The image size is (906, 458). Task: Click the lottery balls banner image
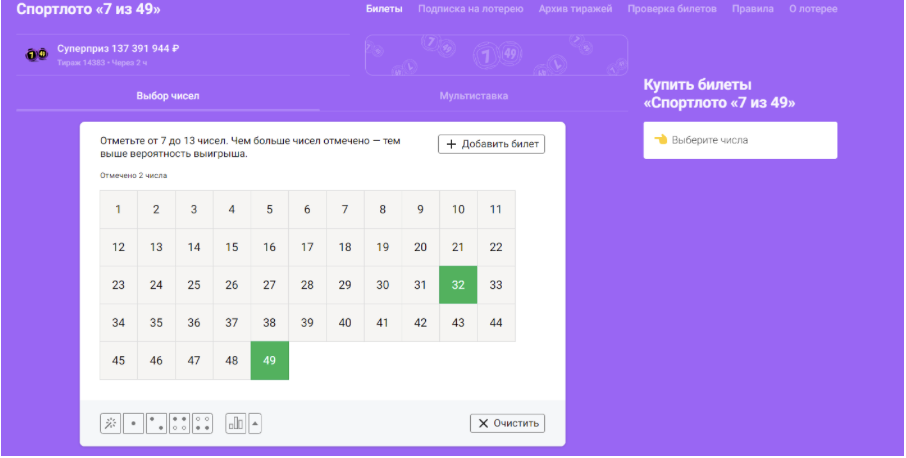(x=496, y=56)
